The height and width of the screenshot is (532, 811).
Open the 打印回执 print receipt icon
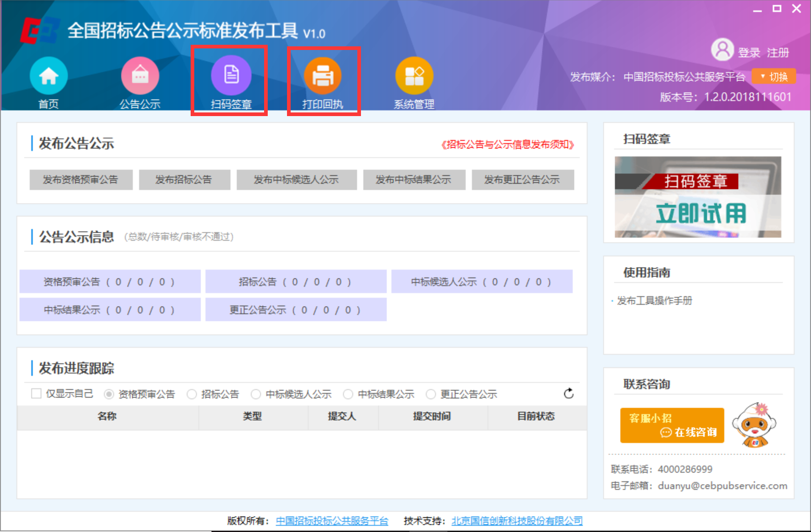point(323,74)
